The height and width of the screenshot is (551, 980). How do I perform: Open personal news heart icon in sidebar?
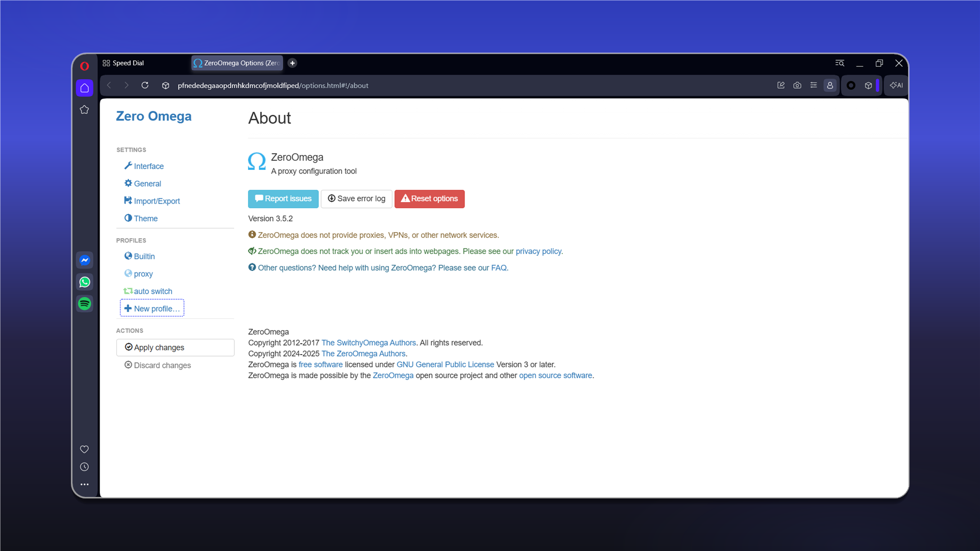(x=85, y=449)
